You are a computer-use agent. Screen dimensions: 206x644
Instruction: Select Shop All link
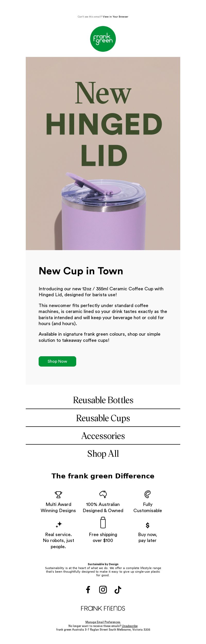coord(103,454)
